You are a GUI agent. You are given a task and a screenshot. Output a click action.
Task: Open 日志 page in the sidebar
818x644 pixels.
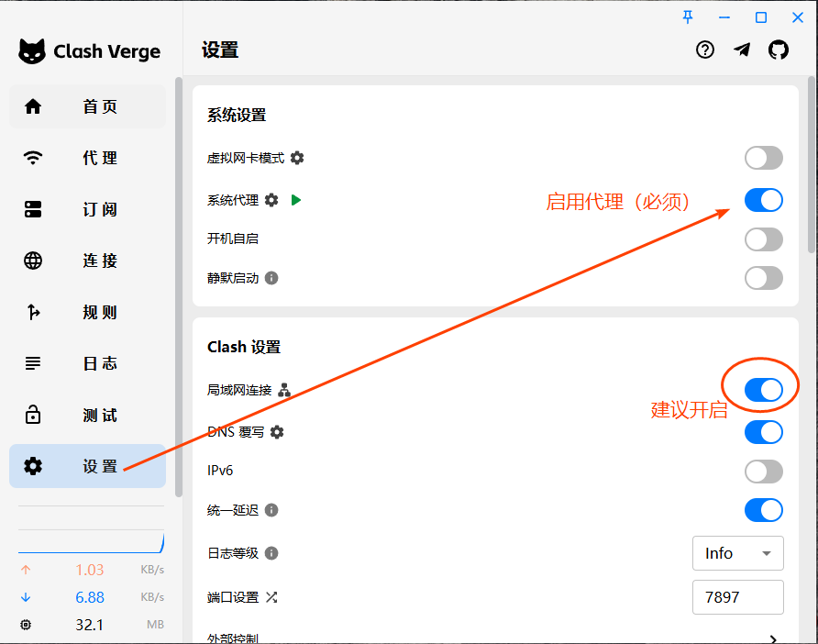pos(88,363)
